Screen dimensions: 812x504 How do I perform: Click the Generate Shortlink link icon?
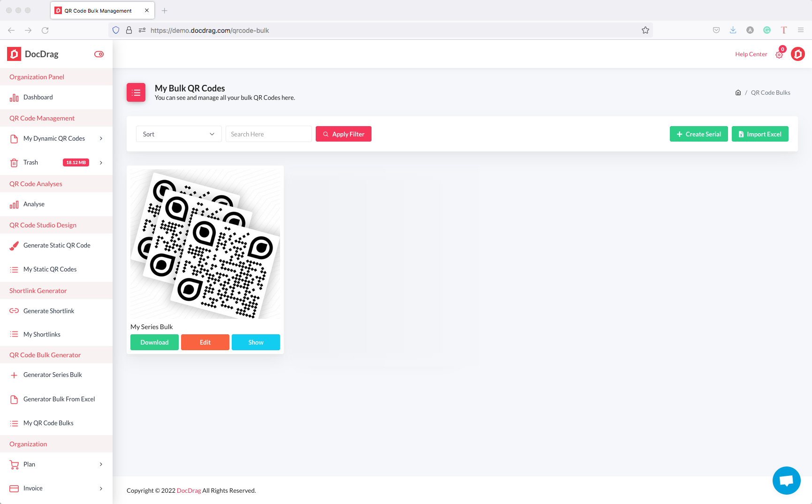pos(14,311)
